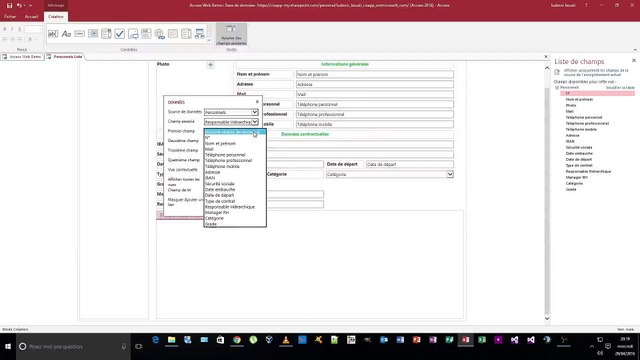Insert a Check Box control from ribbon
Image resolution: width=640 pixels, height=360 pixels.
pos(120,34)
